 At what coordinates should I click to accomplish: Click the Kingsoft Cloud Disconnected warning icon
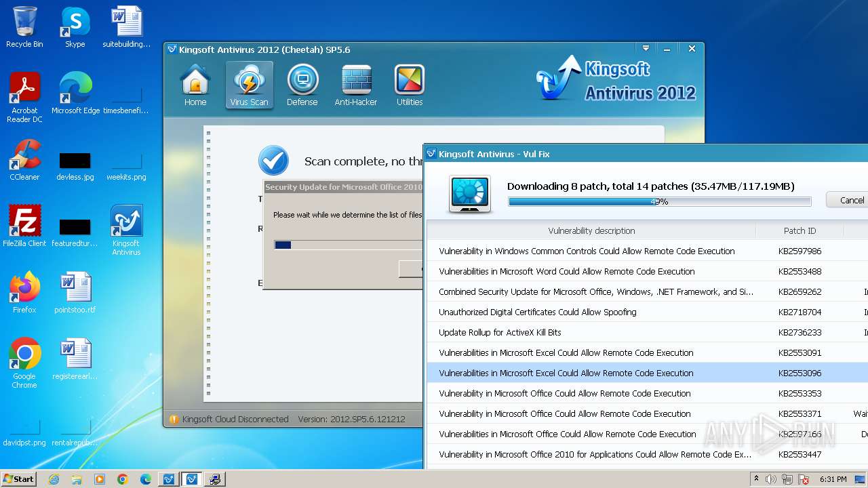point(174,420)
